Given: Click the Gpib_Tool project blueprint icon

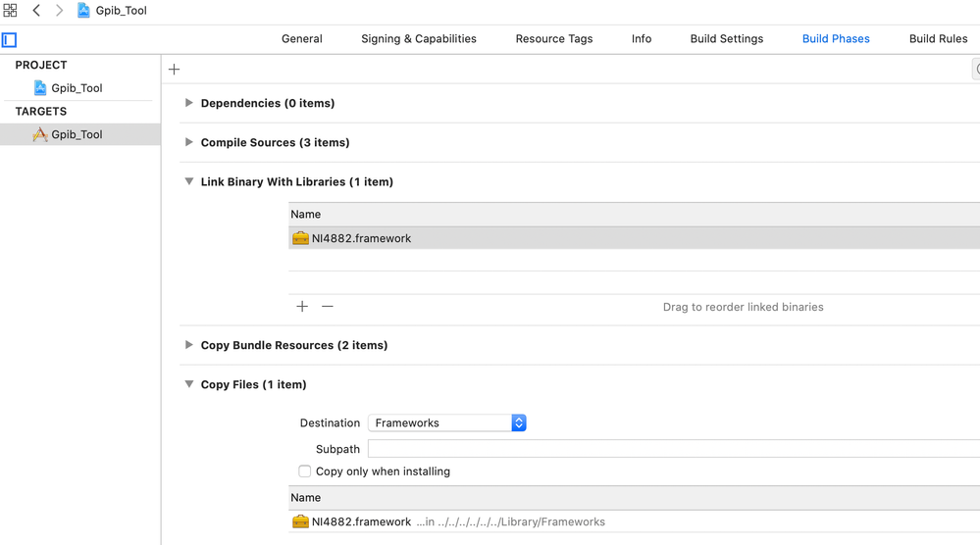Looking at the screenshot, I should coord(40,88).
